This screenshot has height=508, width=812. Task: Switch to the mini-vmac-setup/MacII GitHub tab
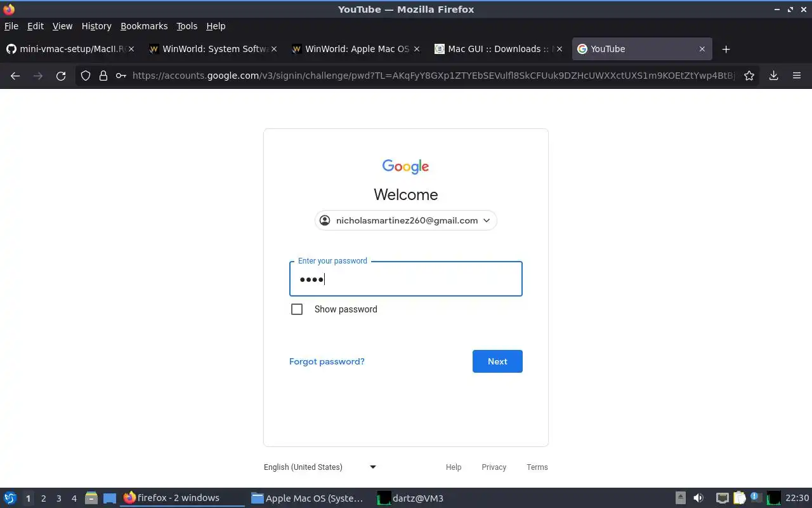coord(70,49)
